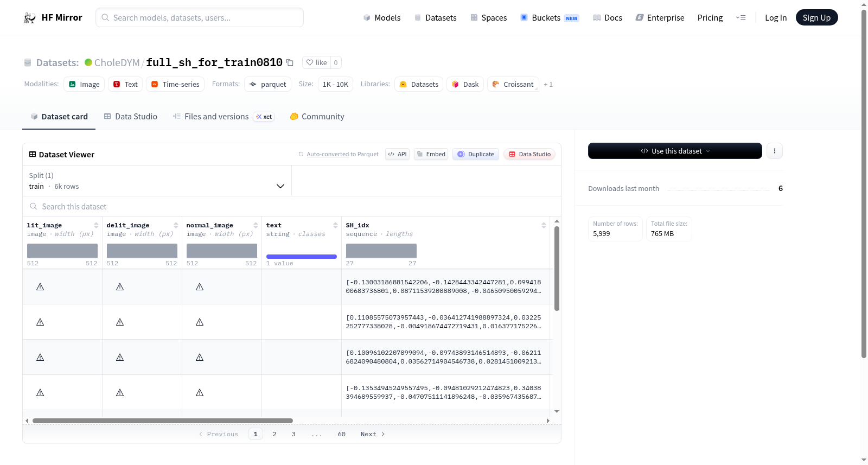Viewport: 868px width, 465px height.
Task: Click the second row normal_image warning icon
Action: [200, 322]
